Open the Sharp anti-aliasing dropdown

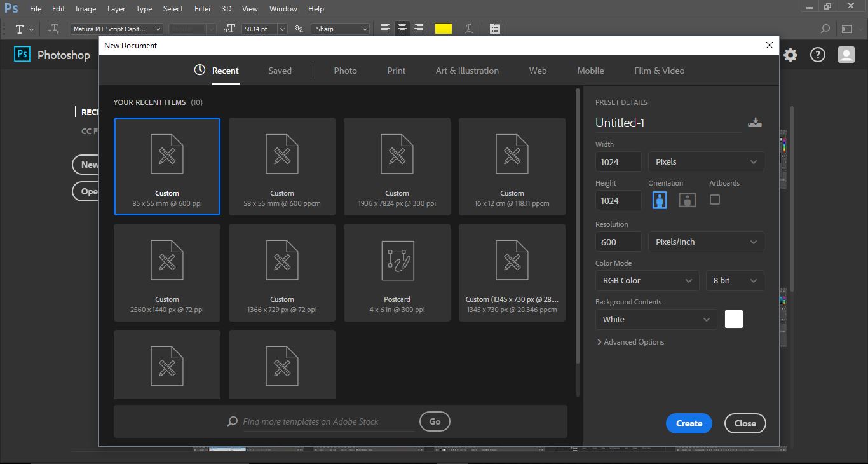click(x=341, y=29)
